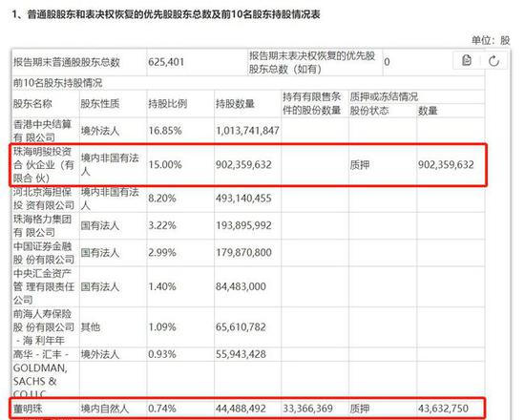Select column header '持股比例'
This screenshot has width=525, height=420.
pos(168,104)
